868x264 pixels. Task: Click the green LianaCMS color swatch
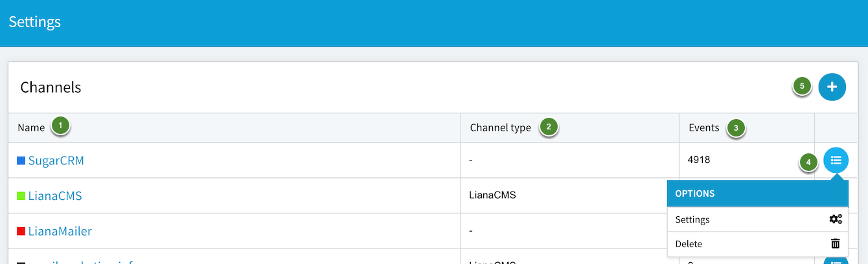click(x=21, y=195)
